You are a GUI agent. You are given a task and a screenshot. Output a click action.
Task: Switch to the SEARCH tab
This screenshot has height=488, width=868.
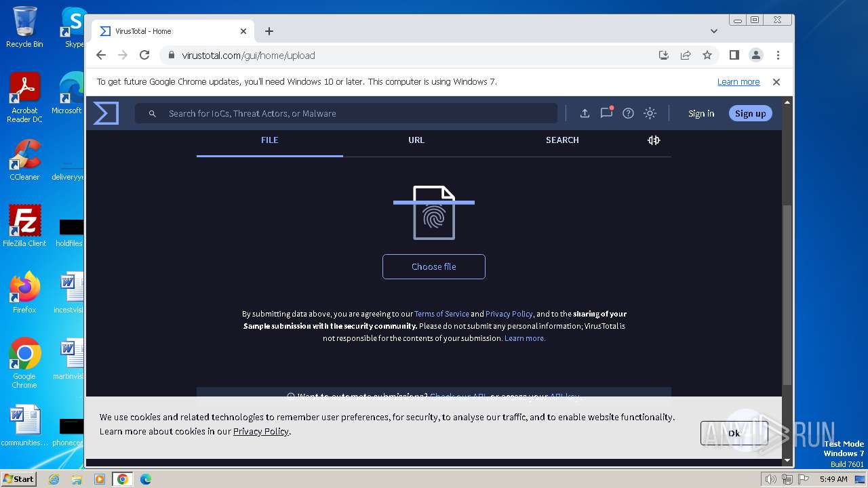click(562, 140)
